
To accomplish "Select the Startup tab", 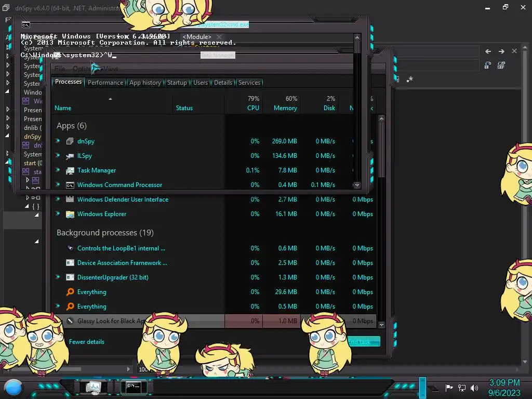I will tap(177, 83).
